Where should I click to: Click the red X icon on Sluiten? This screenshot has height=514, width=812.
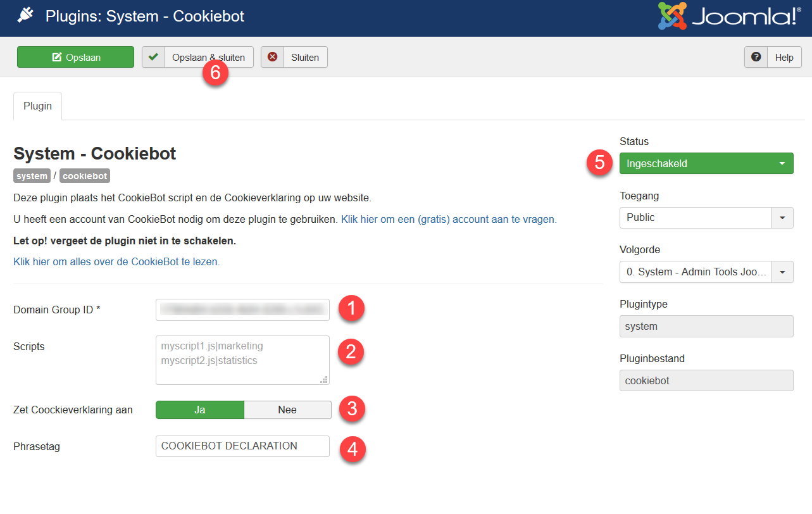click(273, 57)
